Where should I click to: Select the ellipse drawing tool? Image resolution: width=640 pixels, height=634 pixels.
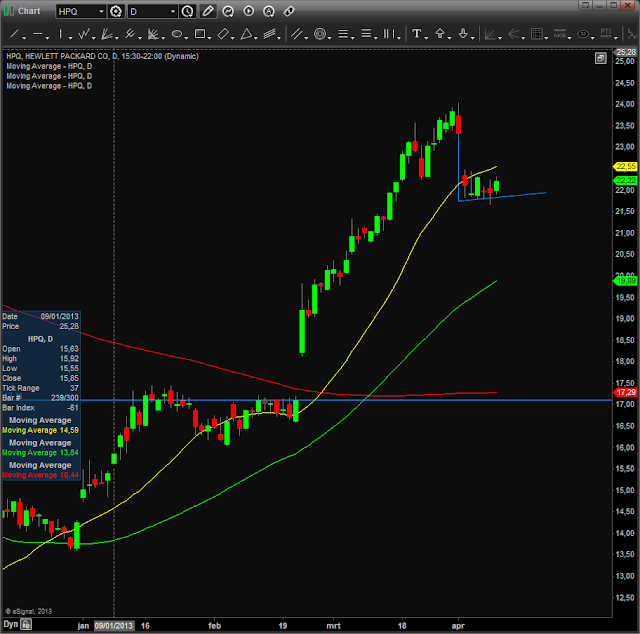point(176,34)
